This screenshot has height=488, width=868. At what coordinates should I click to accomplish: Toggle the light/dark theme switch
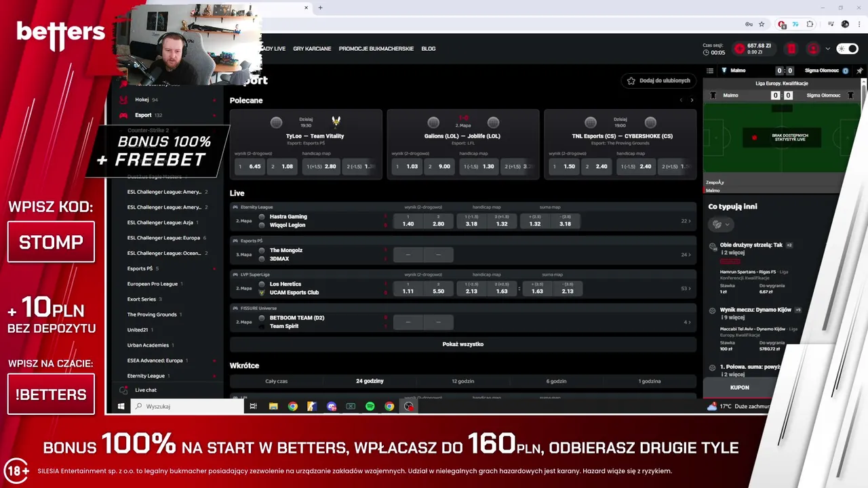click(x=847, y=49)
